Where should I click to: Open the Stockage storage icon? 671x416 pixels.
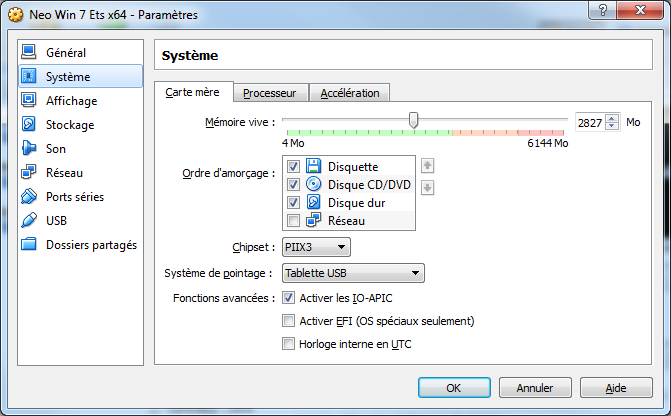click(x=28, y=125)
